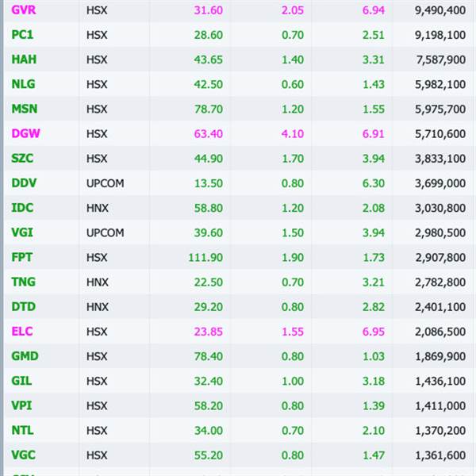This screenshot has height=476, width=476.
Task: Open the PC1 stock ticker
Action: pos(22,35)
